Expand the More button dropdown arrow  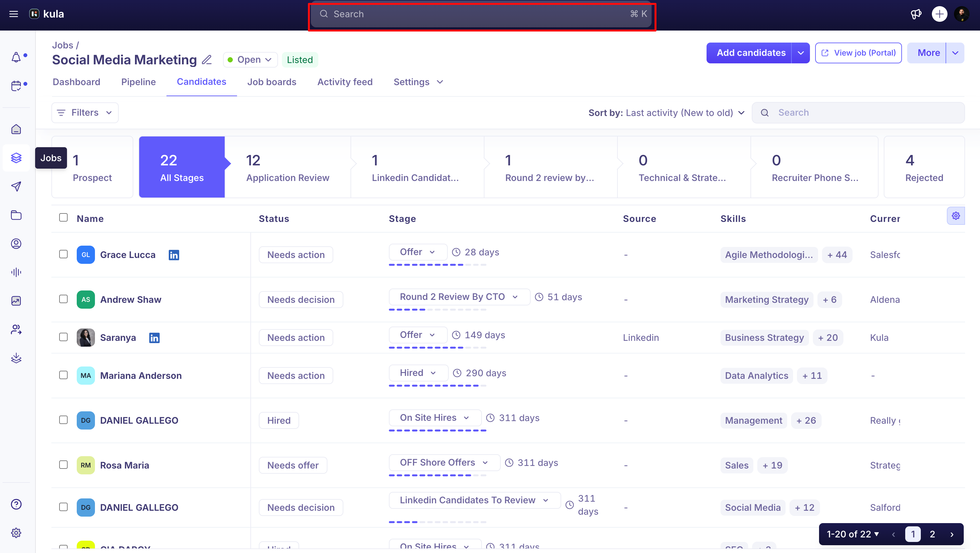[955, 53]
